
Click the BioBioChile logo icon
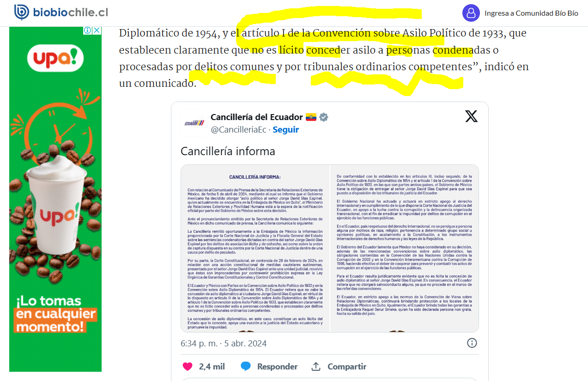tap(21, 12)
